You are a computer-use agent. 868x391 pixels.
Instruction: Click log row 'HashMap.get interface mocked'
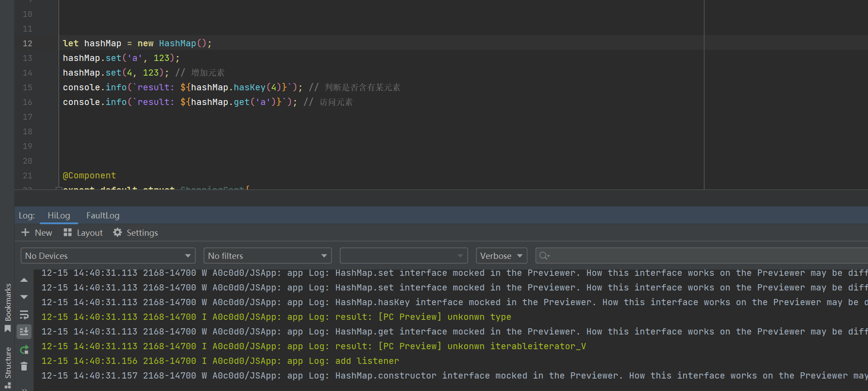[x=454, y=332]
